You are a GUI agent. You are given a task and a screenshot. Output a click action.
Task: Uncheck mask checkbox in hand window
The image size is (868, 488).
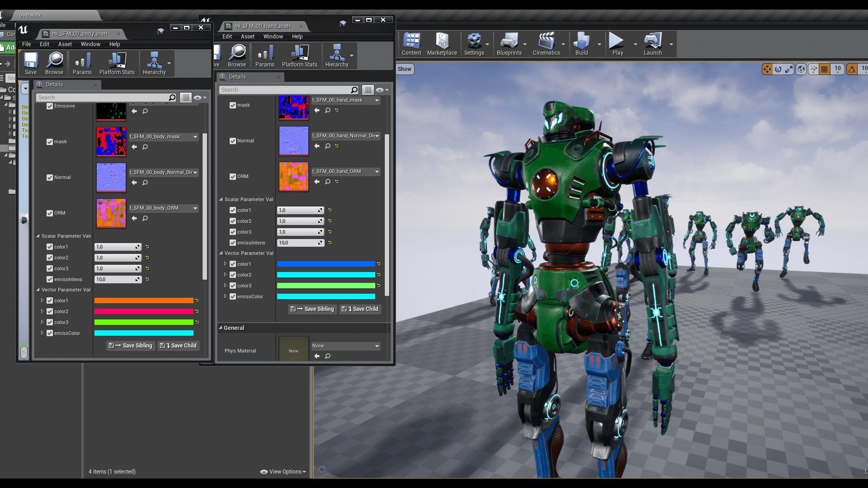pos(233,105)
